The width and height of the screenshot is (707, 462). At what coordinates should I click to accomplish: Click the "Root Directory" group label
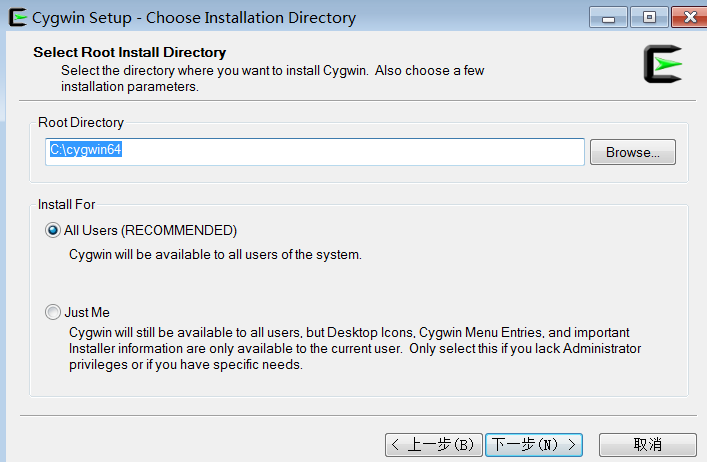pyautogui.click(x=81, y=123)
